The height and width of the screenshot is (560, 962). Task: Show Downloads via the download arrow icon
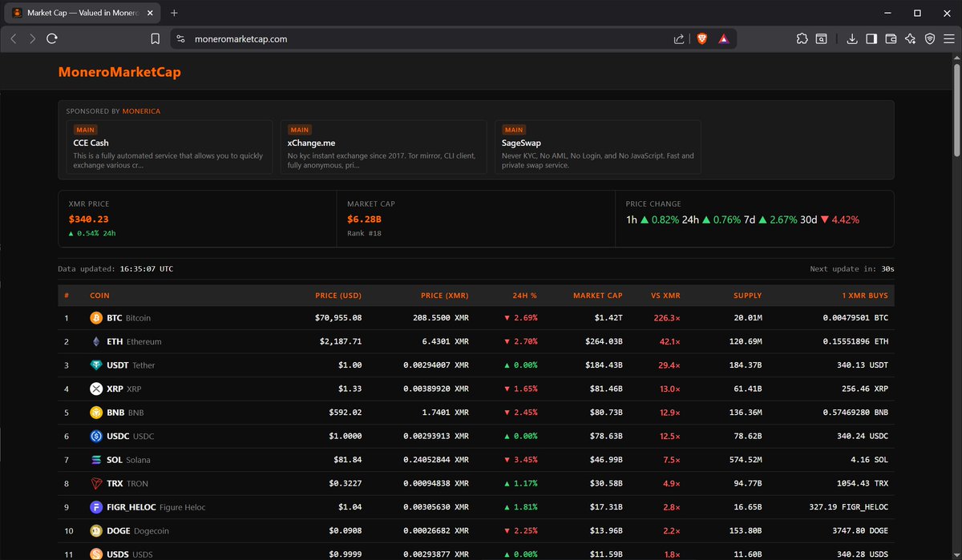click(851, 38)
